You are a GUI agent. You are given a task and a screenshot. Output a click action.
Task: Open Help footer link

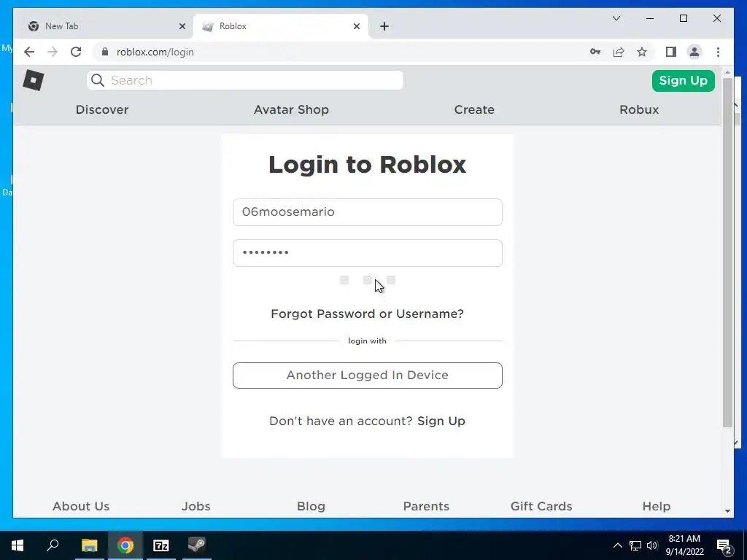pyautogui.click(x=656, y=506)
